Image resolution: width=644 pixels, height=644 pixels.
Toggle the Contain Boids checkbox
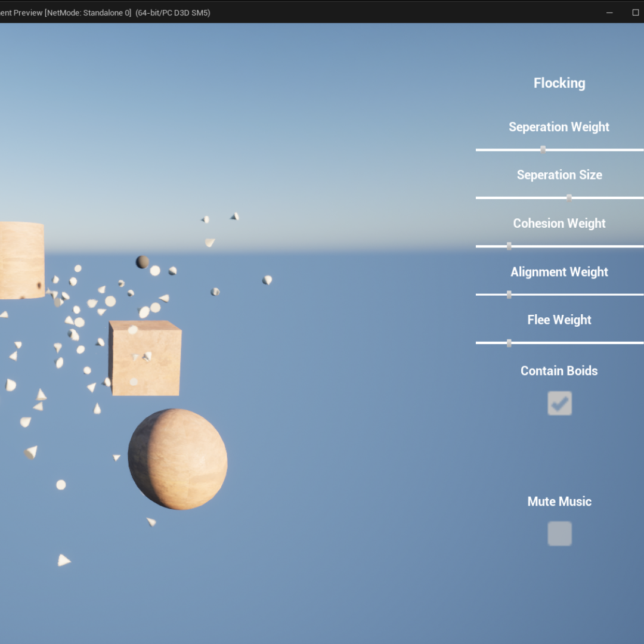[x=559, y=404]
